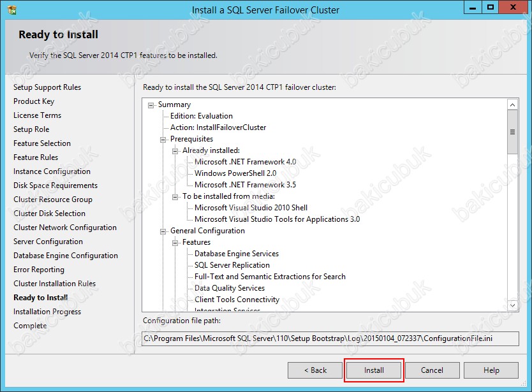
Task: Go to Database Engine Configuration step
Action: (66, 256)
